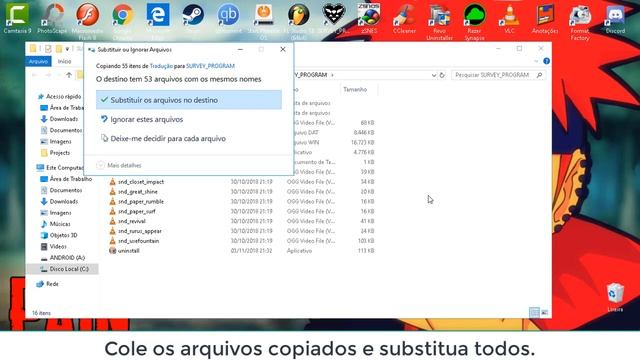Select Disco Local (C:) drive
The height and width of the screenshot is (360, 640).
63,269
